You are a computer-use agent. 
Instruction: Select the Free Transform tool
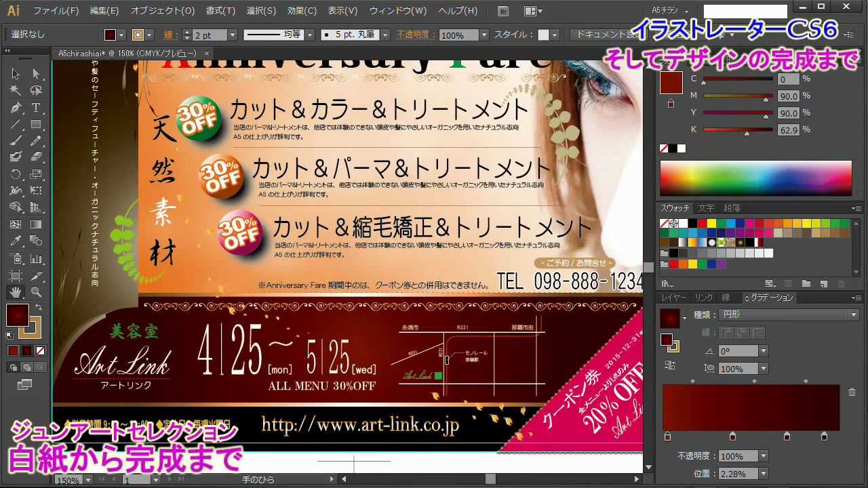click(36, 190)
